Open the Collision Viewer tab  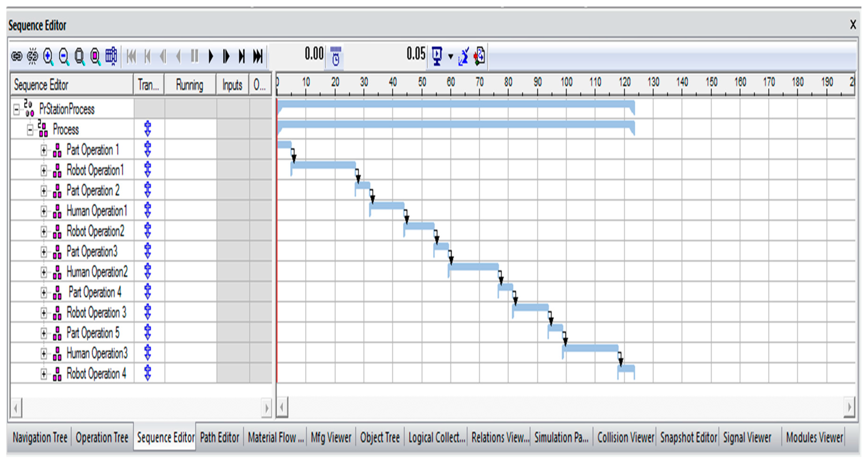point(626,438)
